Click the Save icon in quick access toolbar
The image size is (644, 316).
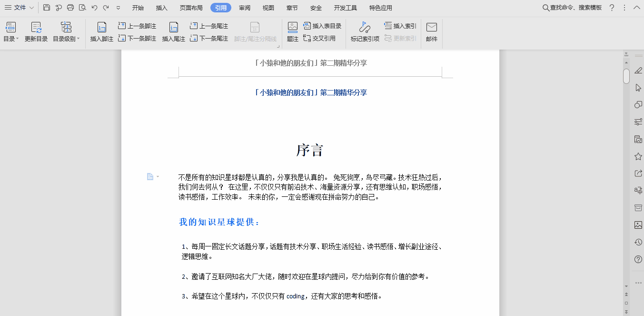tap(47, 8)
